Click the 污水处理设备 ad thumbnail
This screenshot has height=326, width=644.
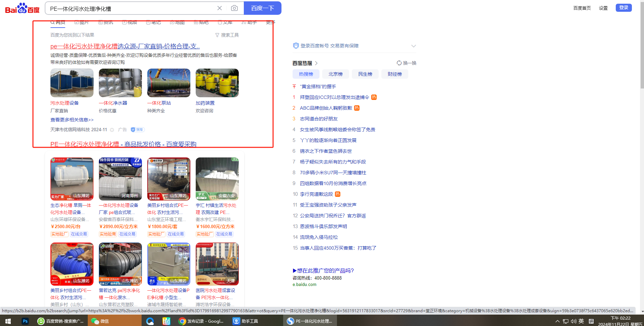72,83
